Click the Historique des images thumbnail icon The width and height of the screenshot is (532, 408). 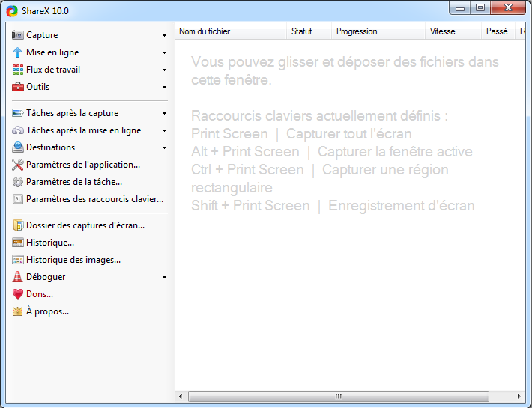(x=18, y=260)
